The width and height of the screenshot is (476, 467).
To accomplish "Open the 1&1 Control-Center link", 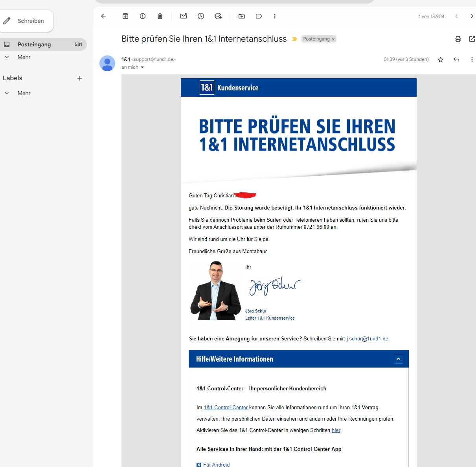I will coord(226,408).
